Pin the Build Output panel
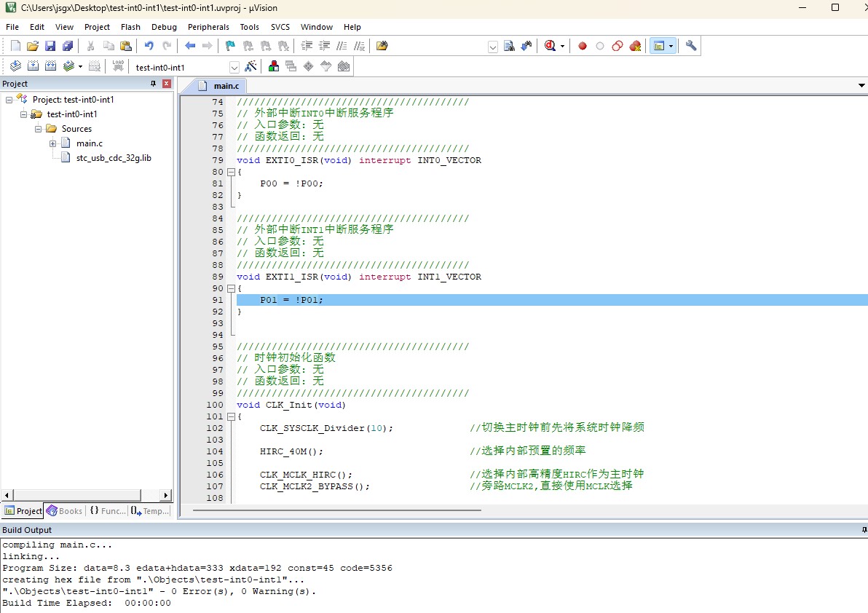Screen dimensions: 868x613 [864, 530]
